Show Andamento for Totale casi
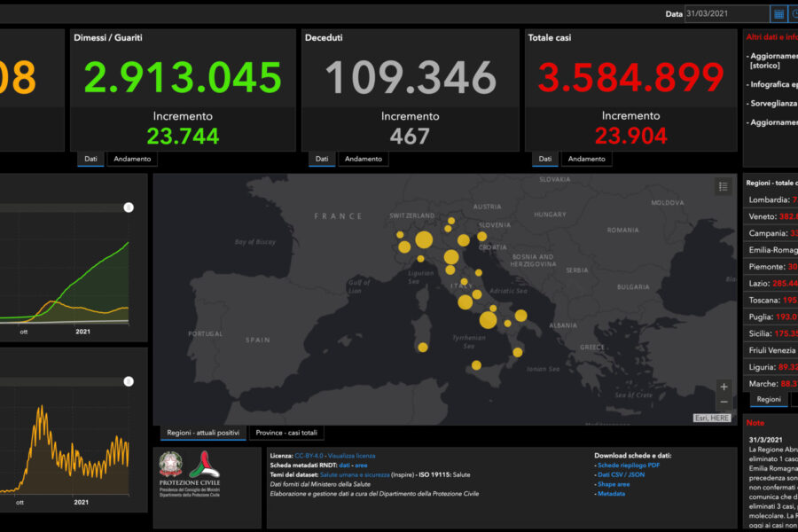This screenshot has height=532, width=798. pos(586,159)
